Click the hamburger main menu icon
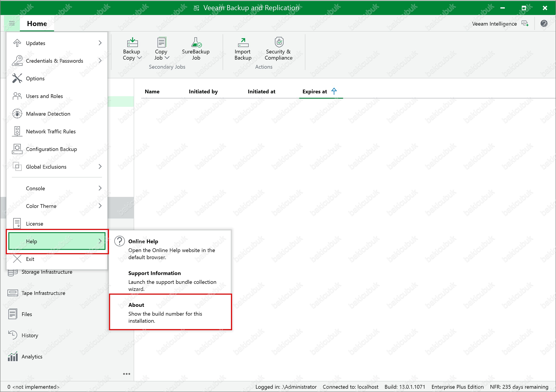The image size is (556, 392). click(x=12, y=23)
